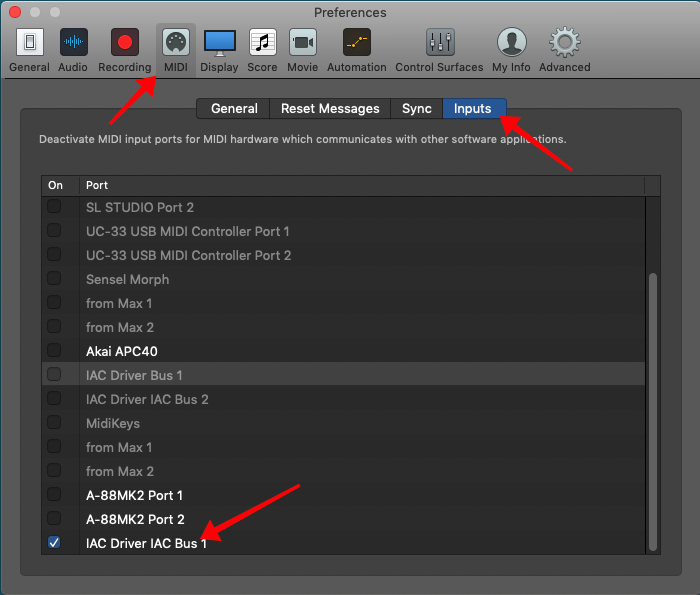Enable UC-33 USB MIDI Controller Port 2 checkbox

pyautogui.click(x=54, y=254)
